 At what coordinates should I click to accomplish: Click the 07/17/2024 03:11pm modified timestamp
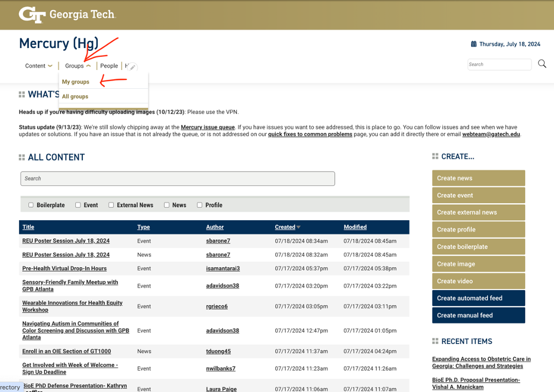370,306
